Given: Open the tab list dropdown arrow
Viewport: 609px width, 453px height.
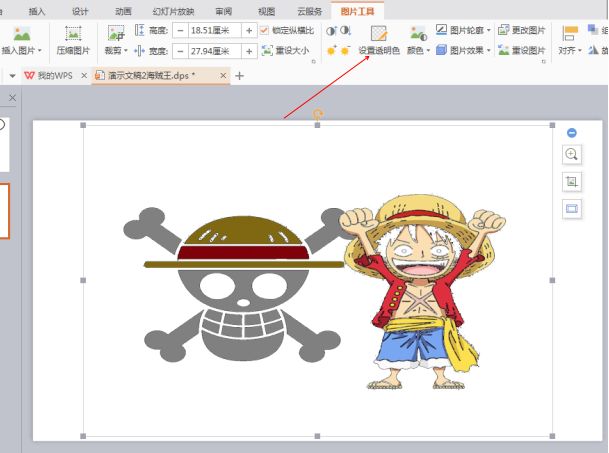Looking at the screenshot, I should 12,76.
